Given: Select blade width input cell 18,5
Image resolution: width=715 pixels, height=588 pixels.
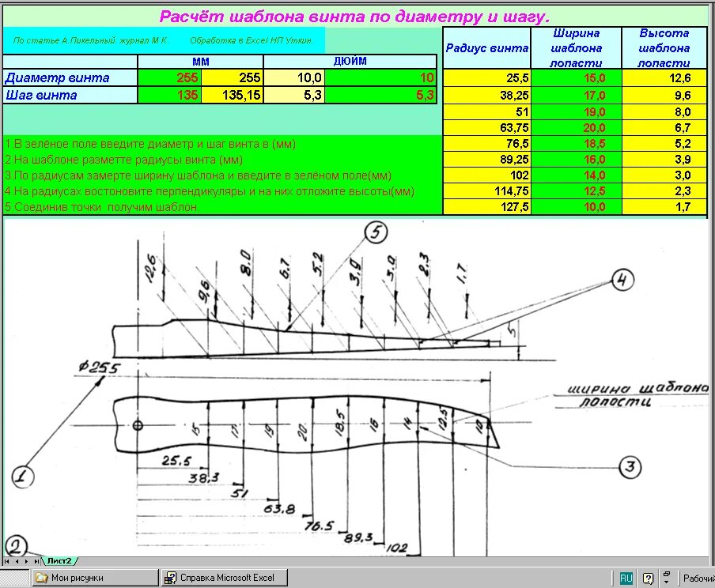Looking at the screenshot, I should (x=577, y=144).
